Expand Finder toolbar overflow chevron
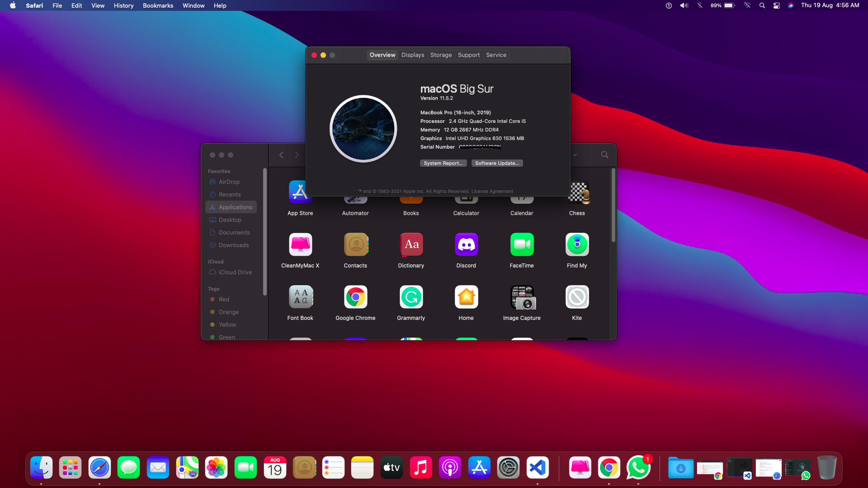Viewport: 868px width, 488px height. click(575, 155)
